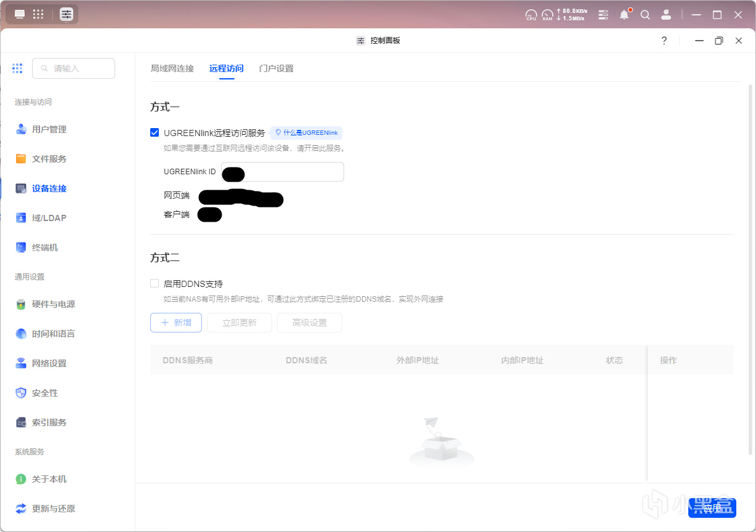756x532 pixels.
Task: Click the 客户端 label
Action: tap(177, 215)
